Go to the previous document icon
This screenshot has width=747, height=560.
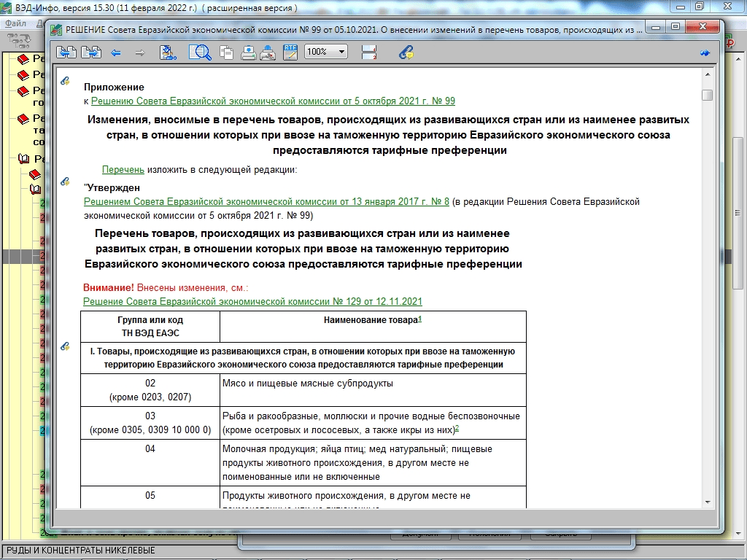click(66, 52)
